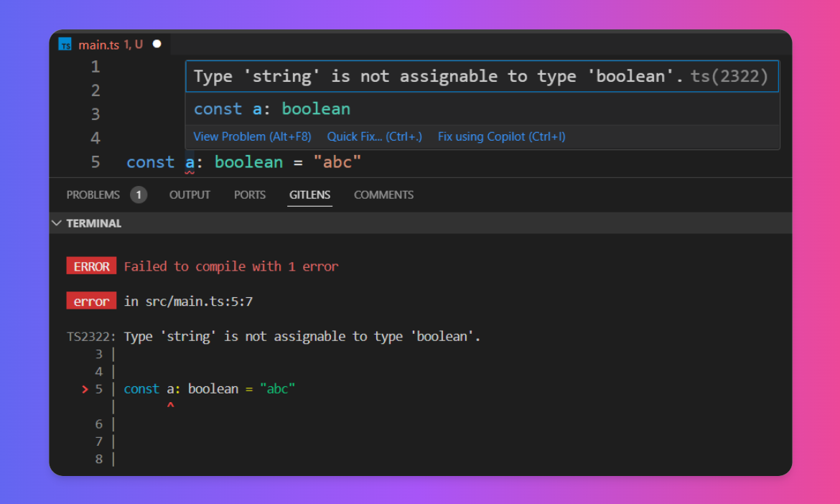Collapse the TERMINAL section chevron
This screenshot has height=504, width=840.
tap(57, 223)
